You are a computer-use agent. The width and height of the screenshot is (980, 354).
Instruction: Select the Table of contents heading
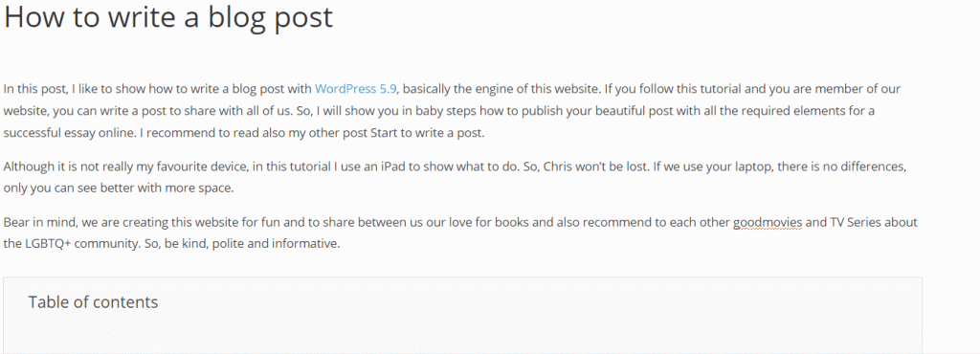point(93,302)
